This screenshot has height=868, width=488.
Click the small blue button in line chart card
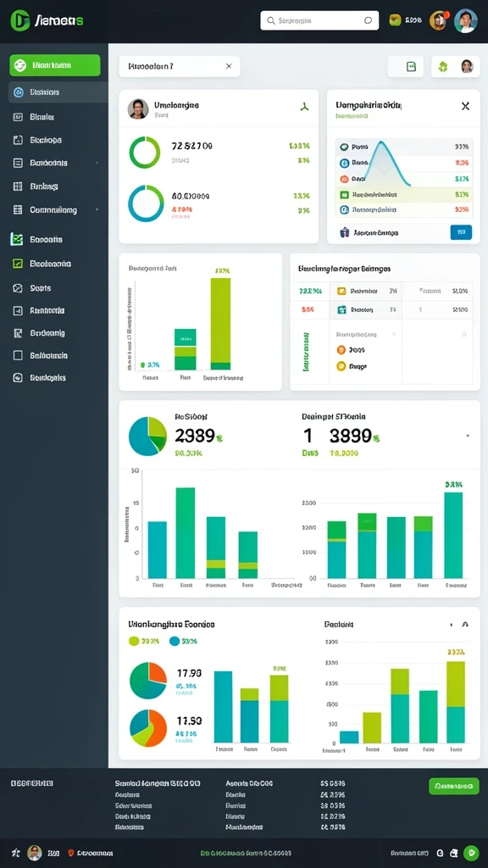(462, 232)
